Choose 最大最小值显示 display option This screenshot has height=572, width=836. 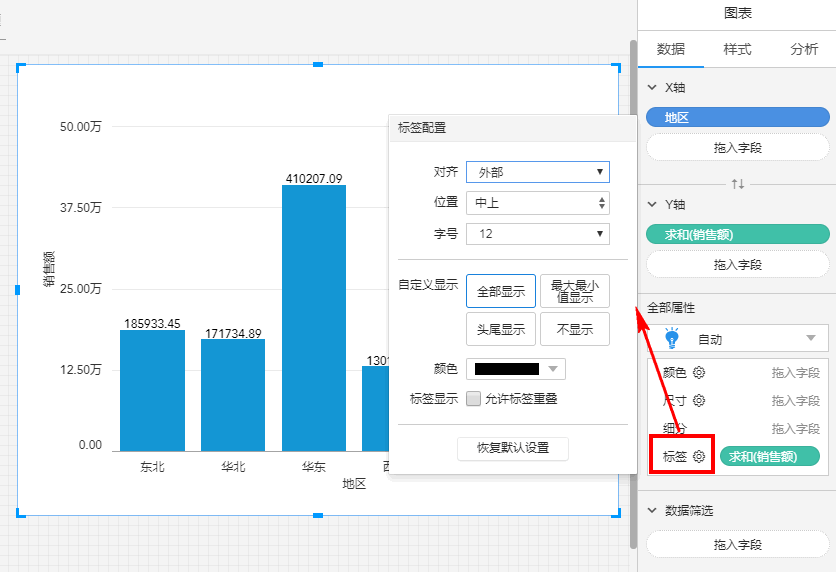[x=575, y=291]
